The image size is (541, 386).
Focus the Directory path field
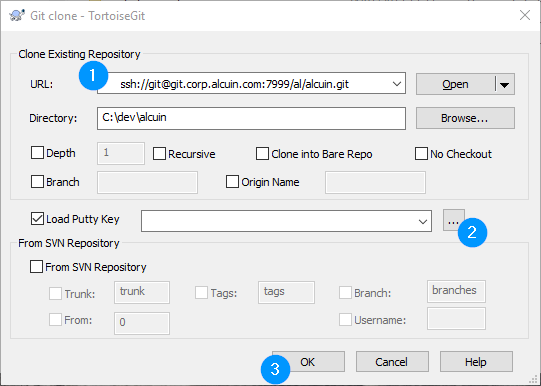pos(251,118)
